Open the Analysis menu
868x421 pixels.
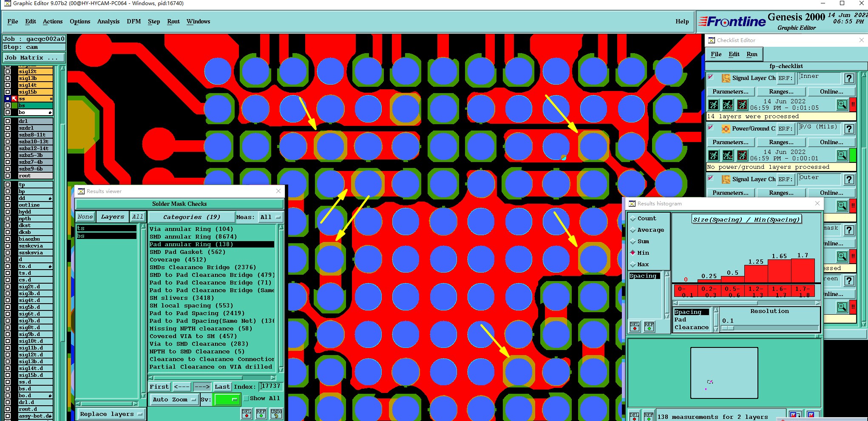108,21
